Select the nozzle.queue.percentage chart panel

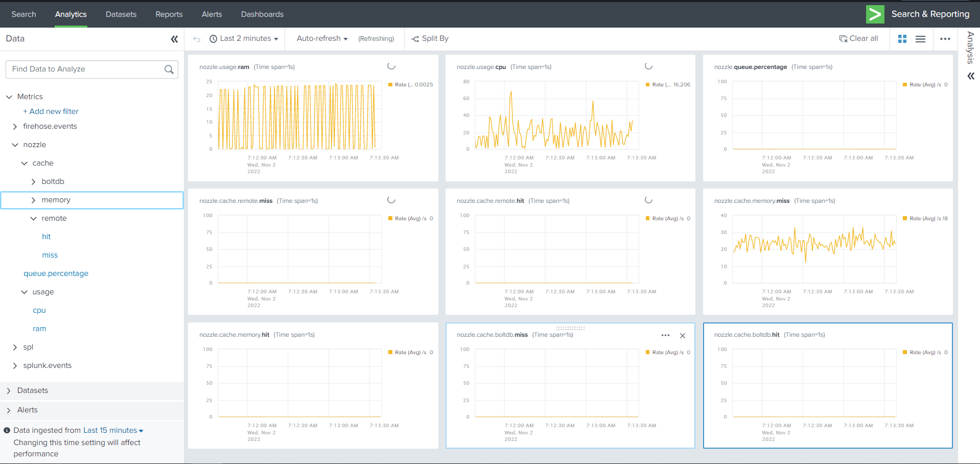(828, 118)
